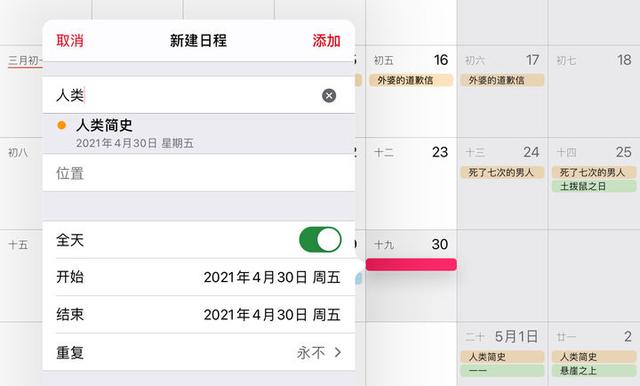Tap 取消 to cancel the new event
The image size is (640, 386).
click(x=70, y=41)
